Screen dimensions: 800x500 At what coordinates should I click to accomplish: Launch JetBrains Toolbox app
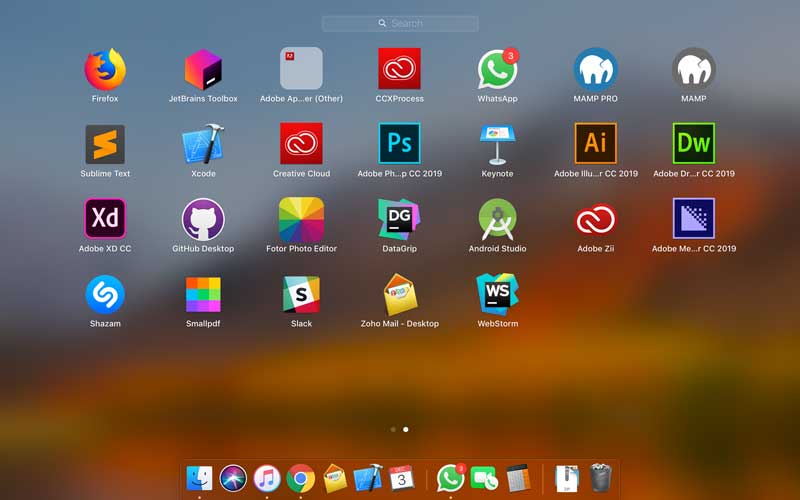coord(203,69)
